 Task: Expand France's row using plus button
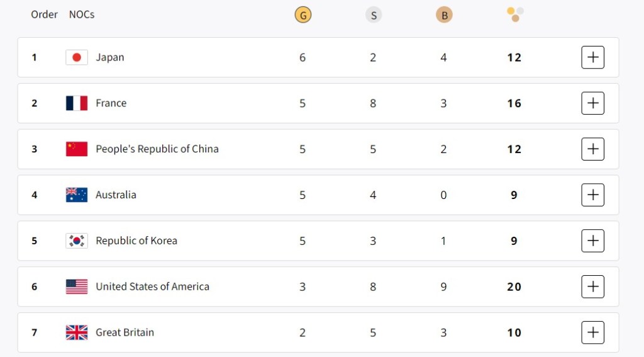(x=592, y=103)
